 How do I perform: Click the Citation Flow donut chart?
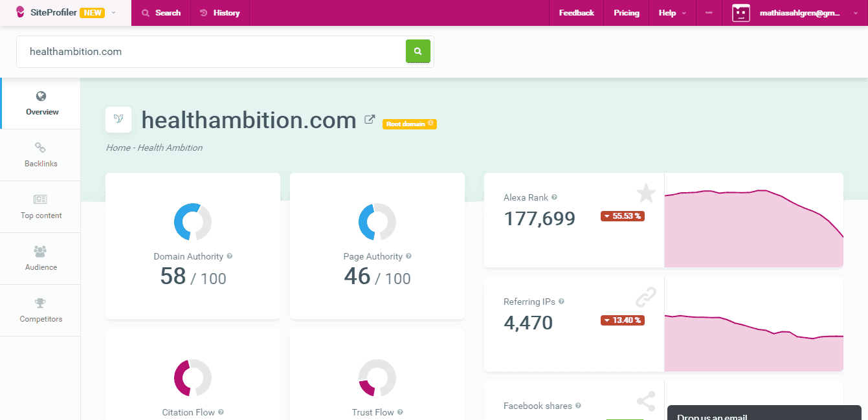(x=193, y=378)
